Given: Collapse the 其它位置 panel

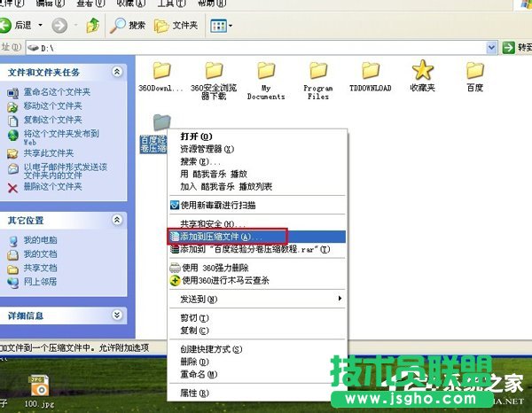Looking at the screenshot, I should coord(117,219).
